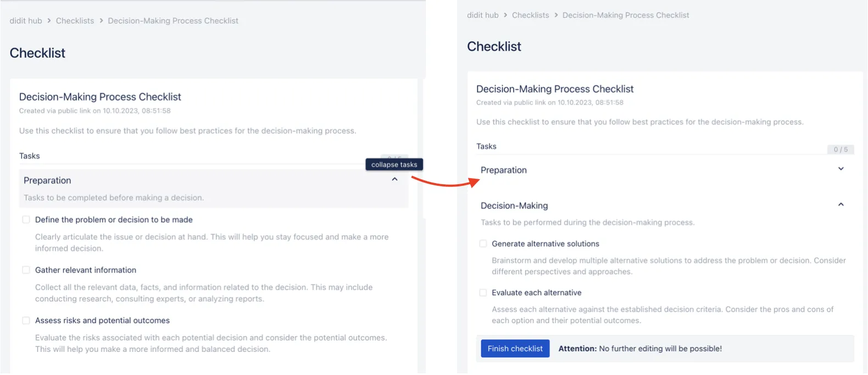Click 'Tasks' heading in right panel

click(x=486, y=146)
